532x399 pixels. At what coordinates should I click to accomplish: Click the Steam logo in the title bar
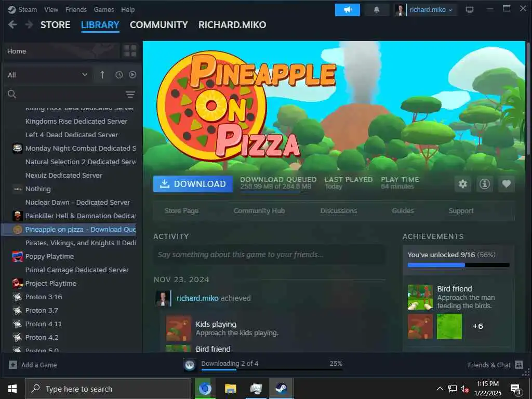(x=12, y=10)
